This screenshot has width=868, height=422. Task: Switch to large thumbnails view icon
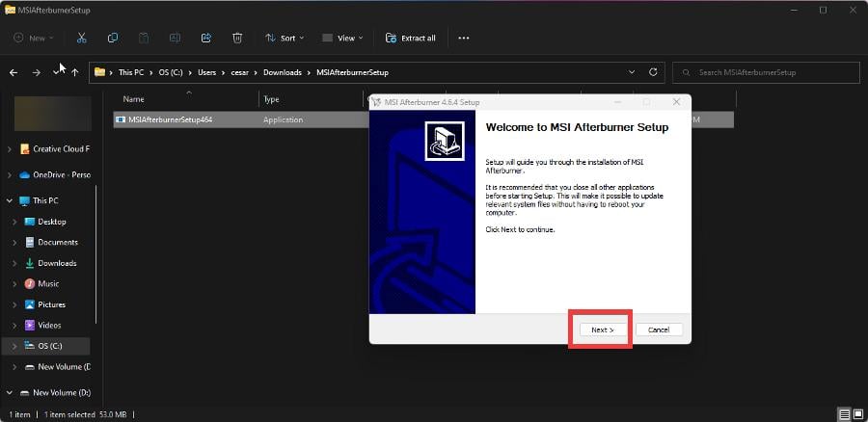857,414
